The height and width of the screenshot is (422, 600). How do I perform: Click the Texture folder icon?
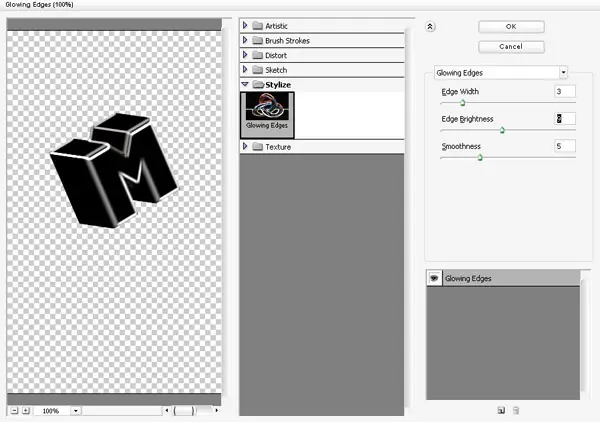pos(258,147)
